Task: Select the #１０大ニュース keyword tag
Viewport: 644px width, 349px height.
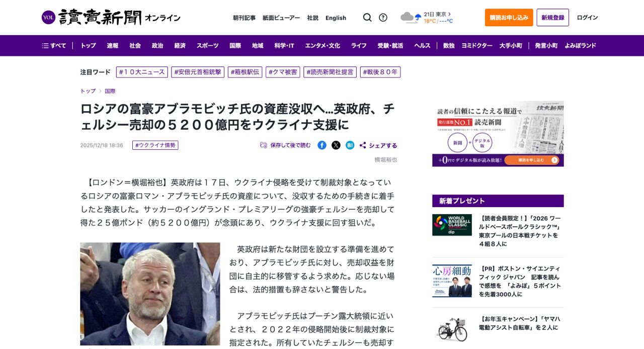Action: pyautogui.click(x=142, y=72)
